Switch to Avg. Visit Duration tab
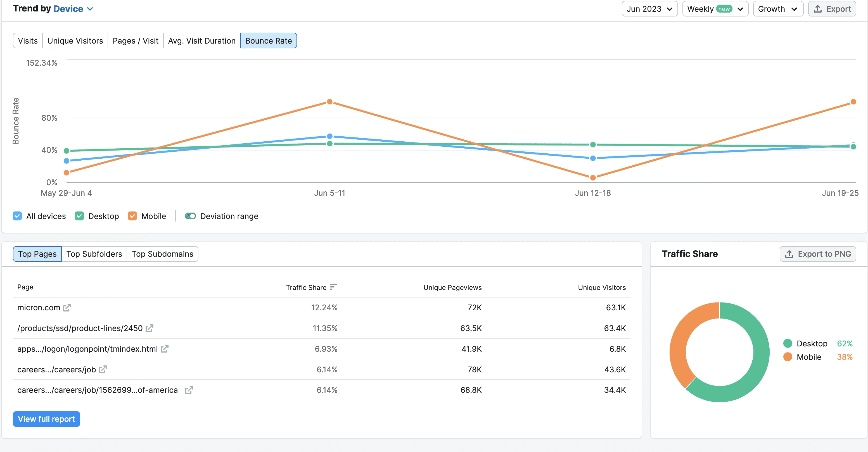Viewport: 868px width, 452px height. (x=201, y=41)
